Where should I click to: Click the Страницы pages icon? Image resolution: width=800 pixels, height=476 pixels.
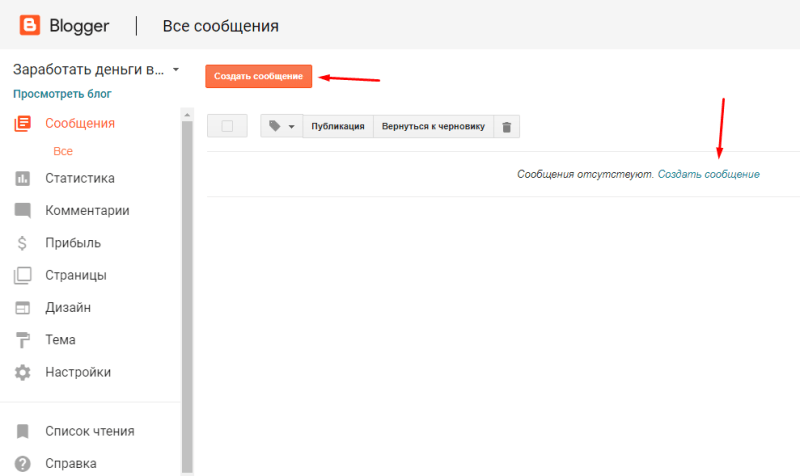click(22, 275)
